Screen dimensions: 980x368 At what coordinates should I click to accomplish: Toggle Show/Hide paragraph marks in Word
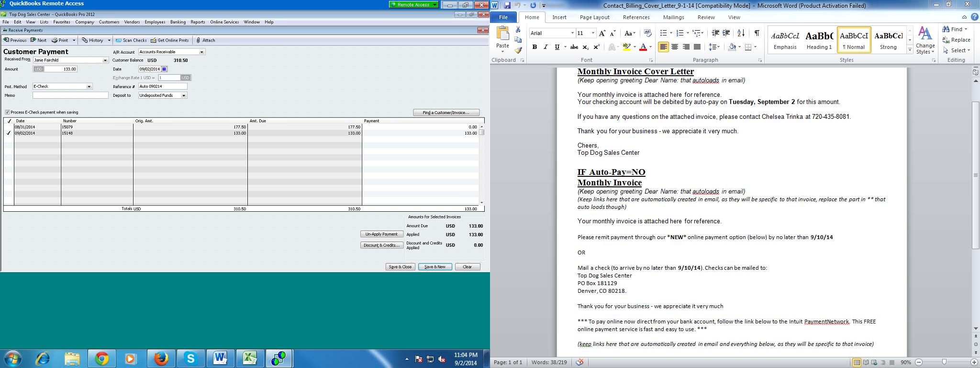(x=757, y=33)
